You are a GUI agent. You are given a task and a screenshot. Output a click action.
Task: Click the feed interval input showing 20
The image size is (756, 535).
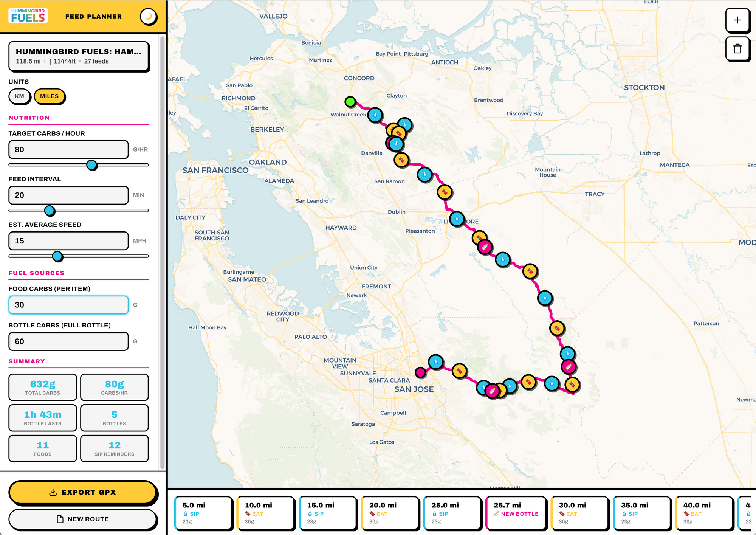[68, 195]
